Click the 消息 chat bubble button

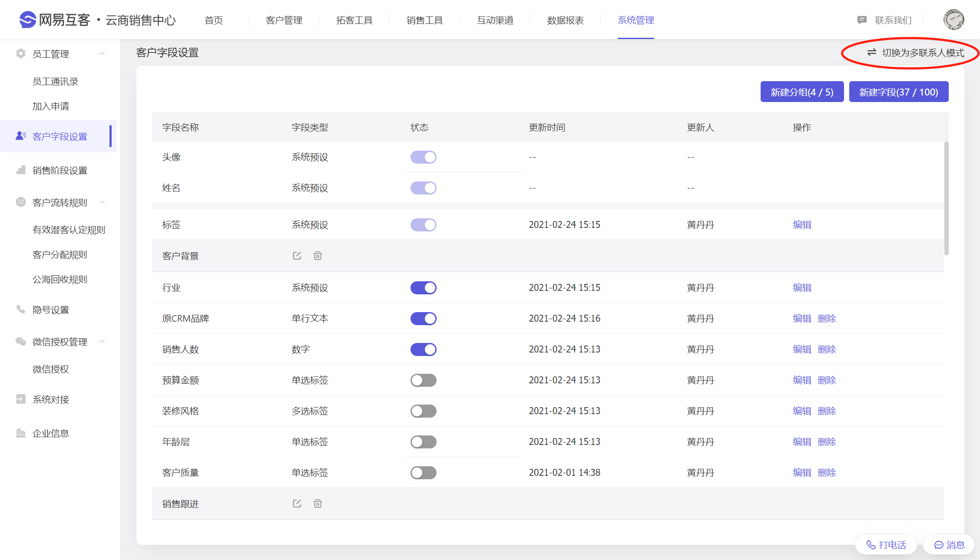pos(949,545)
